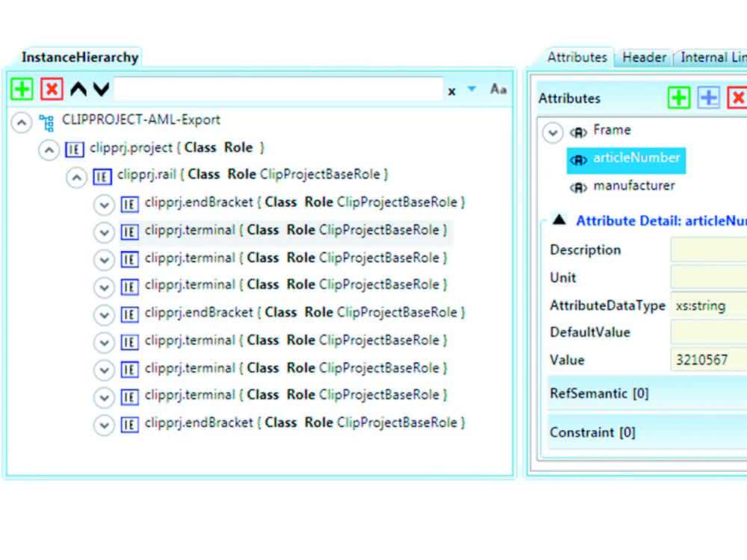Click the manufacturer attribute icon
This screenshot has width=747, height=560.
pyautogui.click(x=578, y=188)
